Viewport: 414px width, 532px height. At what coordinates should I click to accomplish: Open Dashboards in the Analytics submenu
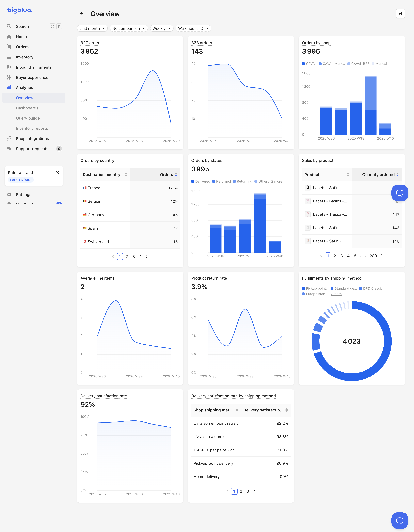click(27, 108)
